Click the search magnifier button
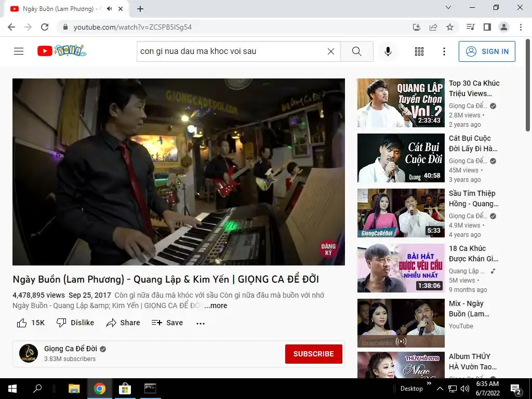The width and height of the screenshot is (532, 399). [x=356, y=51]
